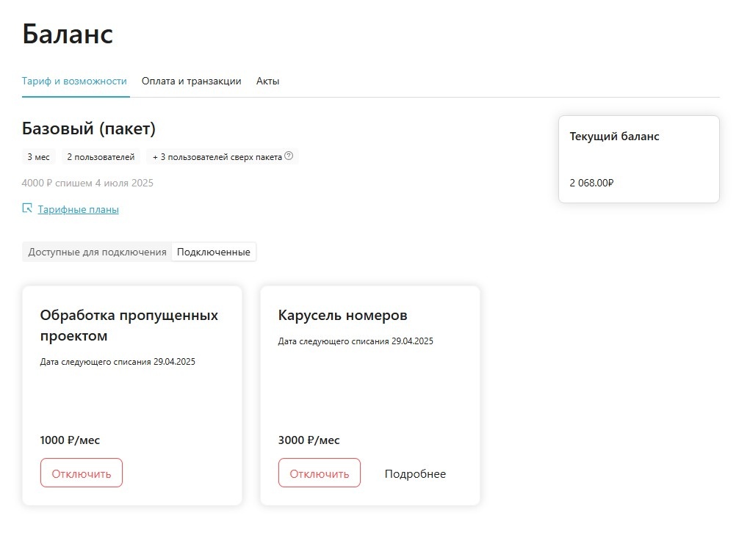Select the 3 мес package chip
Image resolution: width=750 pixels, height=560 pixels.
[x=38, y=156]
